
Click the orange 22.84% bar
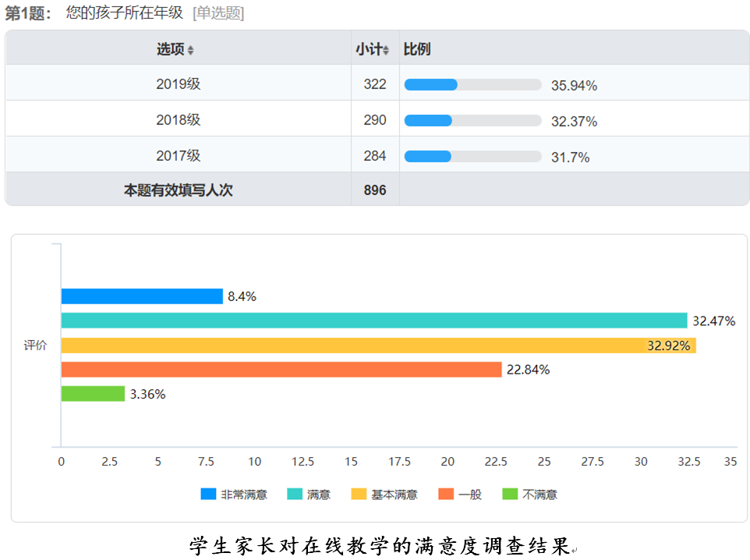pos(281,370)
